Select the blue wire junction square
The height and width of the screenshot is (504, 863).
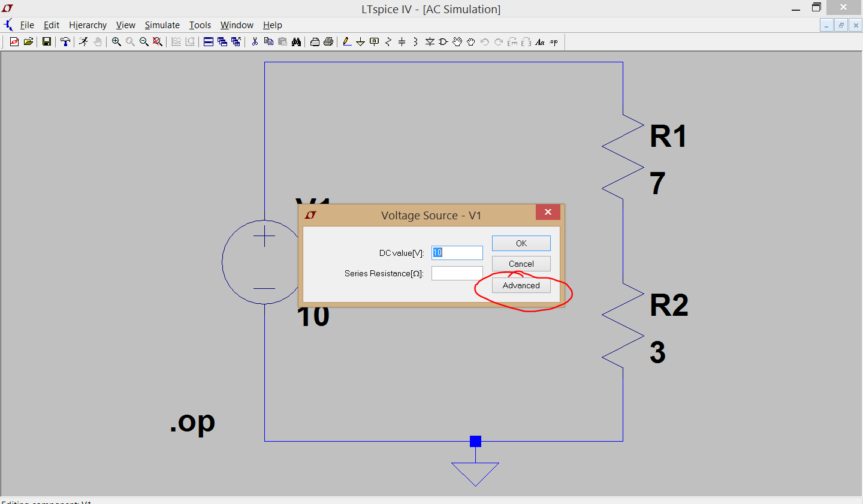pos(475,441)
